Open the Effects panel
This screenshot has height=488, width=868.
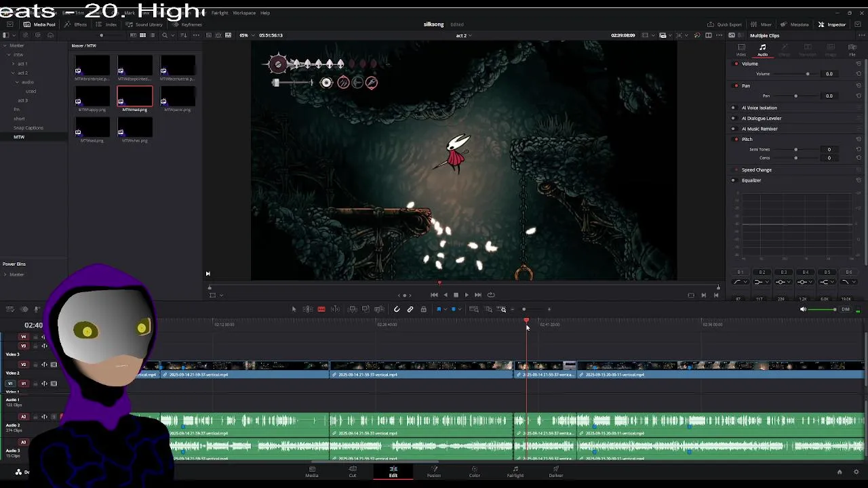[76, 24]
